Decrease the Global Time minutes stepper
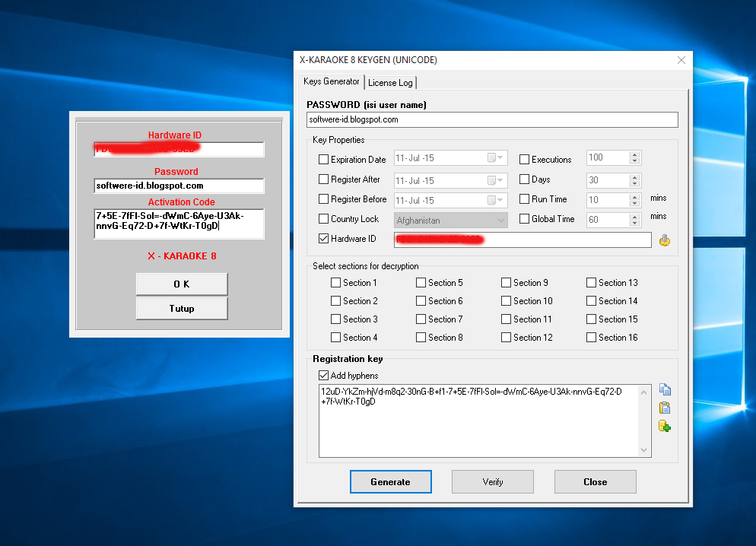The height and width of the screenshot is (546, 756). [635, 223]
